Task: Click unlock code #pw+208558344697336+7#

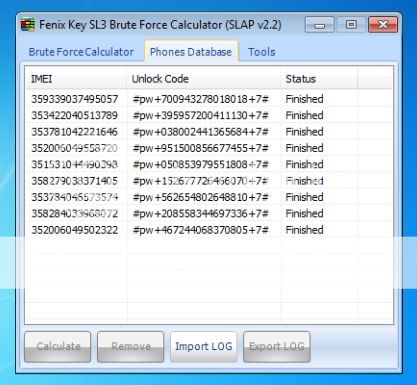Action: [200, 214]
